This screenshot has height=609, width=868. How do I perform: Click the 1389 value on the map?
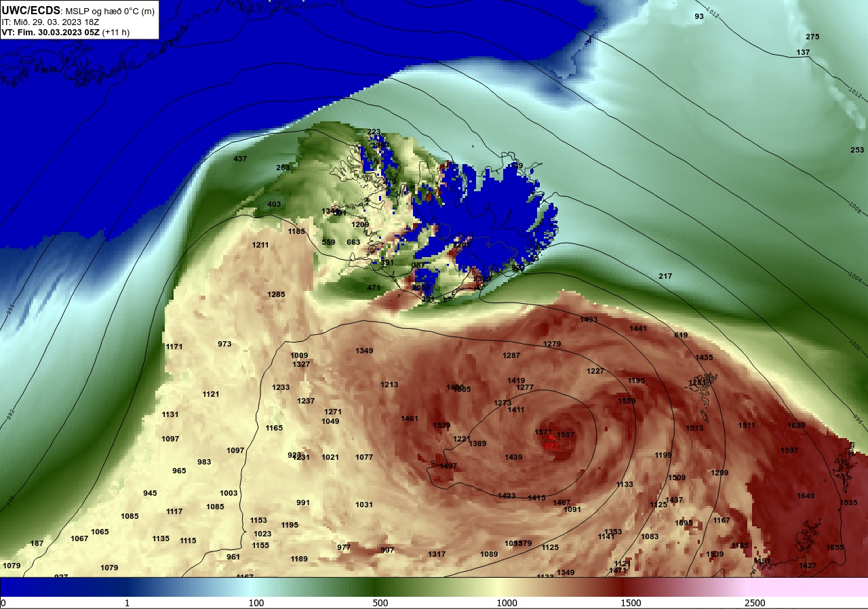coord(477,444)
